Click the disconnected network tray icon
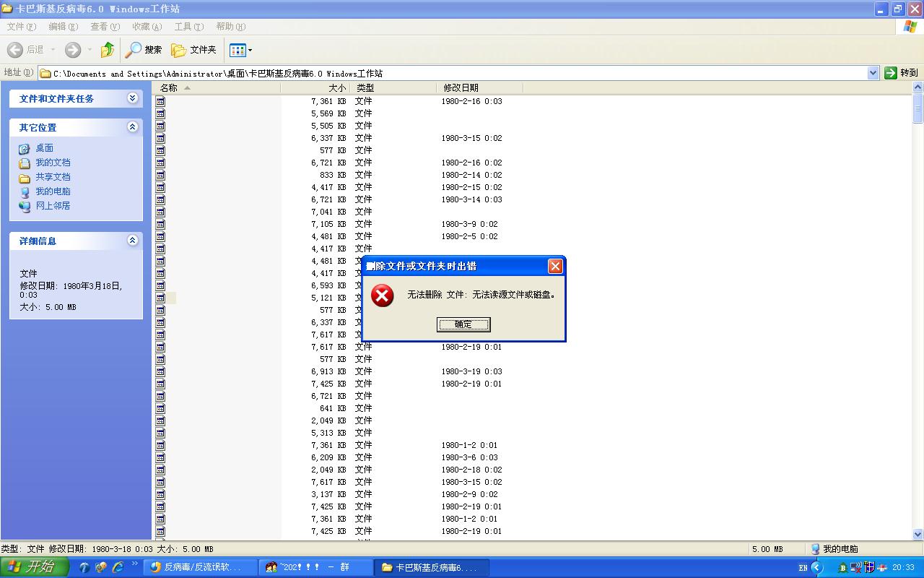 click(x=855, y=567)
